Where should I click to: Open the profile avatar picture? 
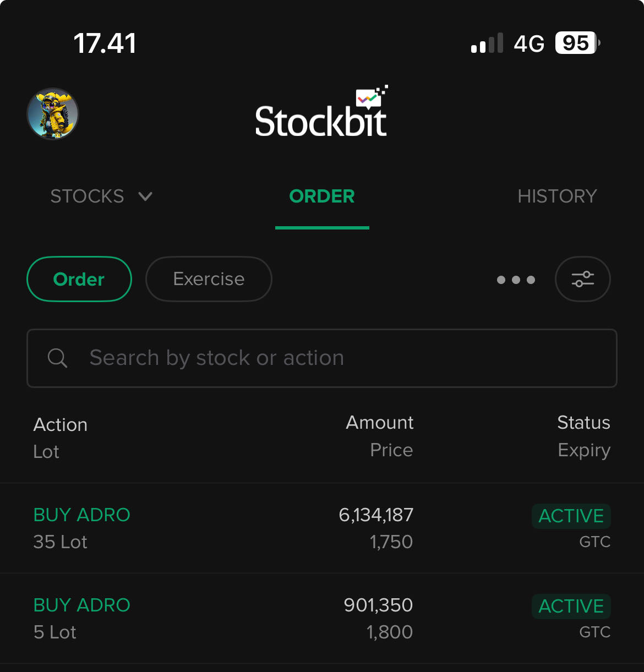click(x=53, y=114)
